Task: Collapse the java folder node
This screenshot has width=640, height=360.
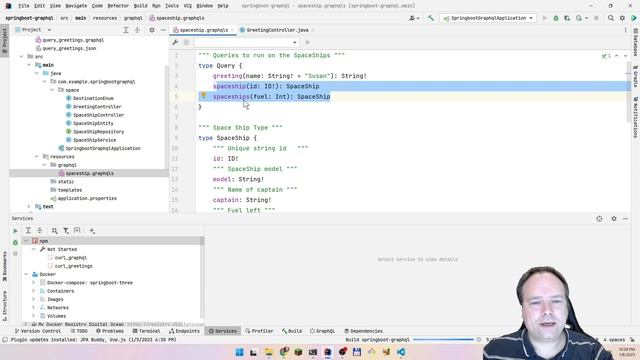Action: click(x=37, y=73)
